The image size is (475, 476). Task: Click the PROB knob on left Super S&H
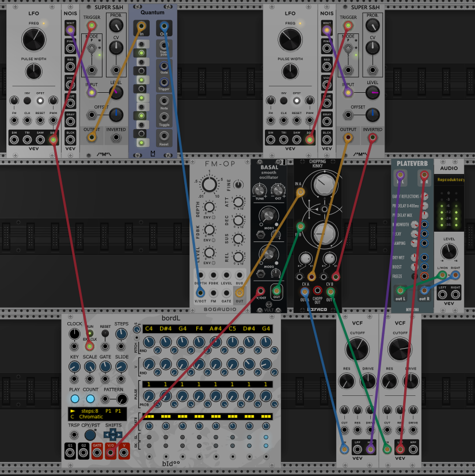click(x=116, y=25)
